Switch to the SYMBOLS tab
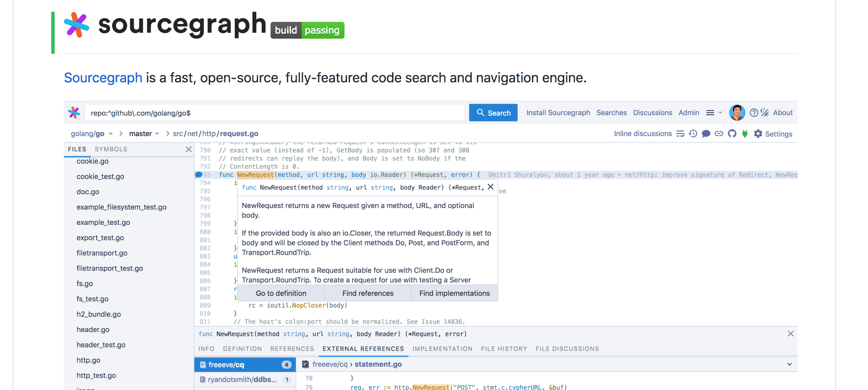The image size is (868, 390). pos(111,149)
